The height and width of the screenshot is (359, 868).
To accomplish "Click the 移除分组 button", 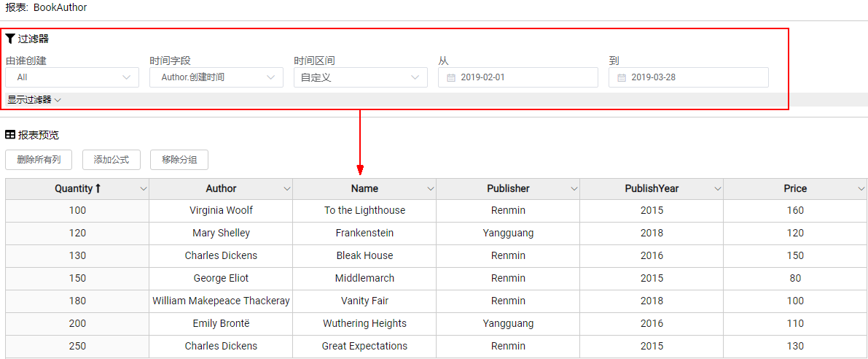I will 179,160.
